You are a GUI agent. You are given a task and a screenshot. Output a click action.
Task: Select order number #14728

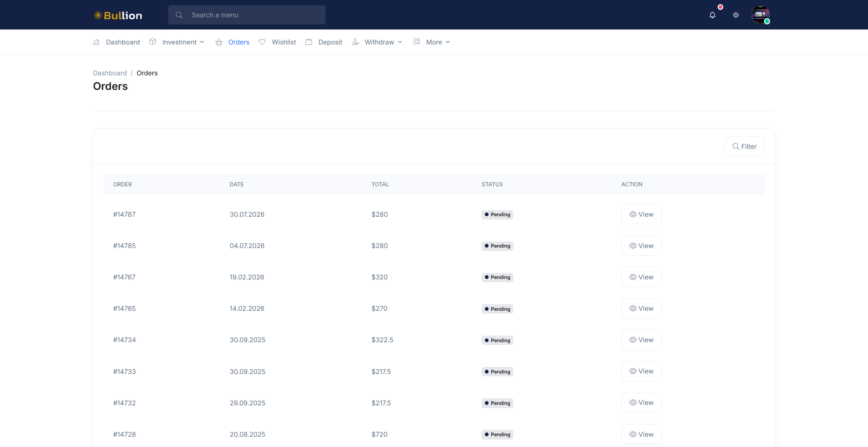124,434
